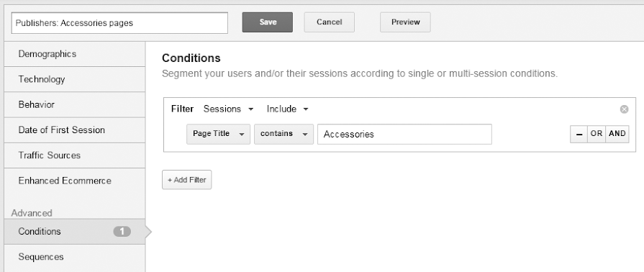Go to Traffic Sources section
The image size is (644, 272).
tap(74, 155)
